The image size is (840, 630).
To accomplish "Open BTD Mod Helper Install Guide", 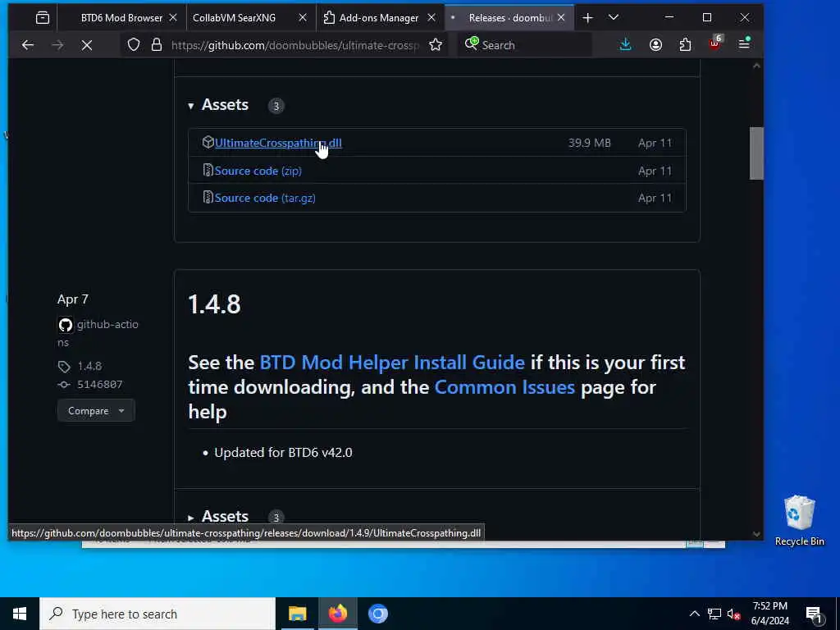I will tap(392, 363).
